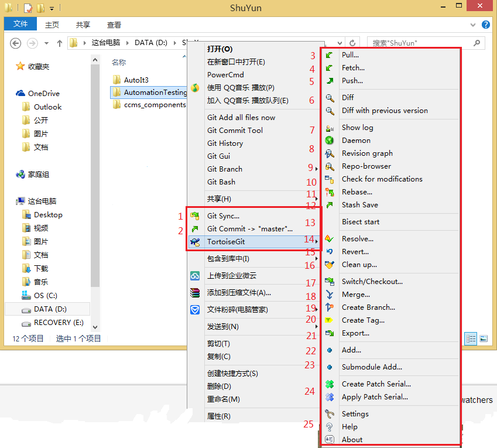Image resolution: width=497 pixels, height=448 pixels.
Task: Click the Resolve icon
Action: click(330, 239)
